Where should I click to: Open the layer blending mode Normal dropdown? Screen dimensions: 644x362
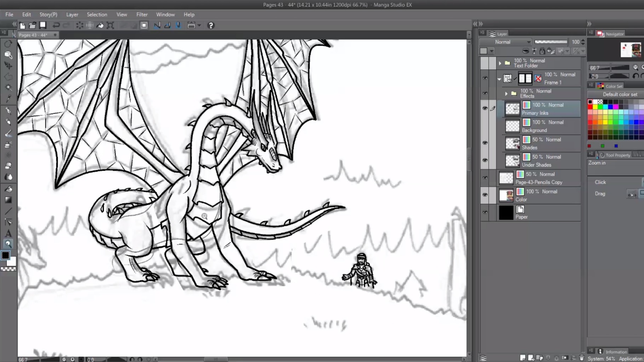click(506, 42)
